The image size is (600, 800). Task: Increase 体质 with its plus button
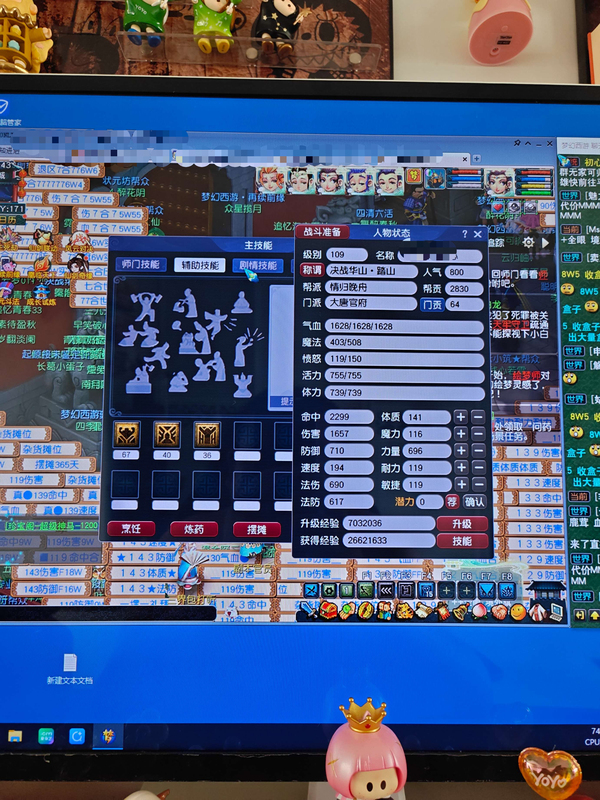click(x=461, y=417)
